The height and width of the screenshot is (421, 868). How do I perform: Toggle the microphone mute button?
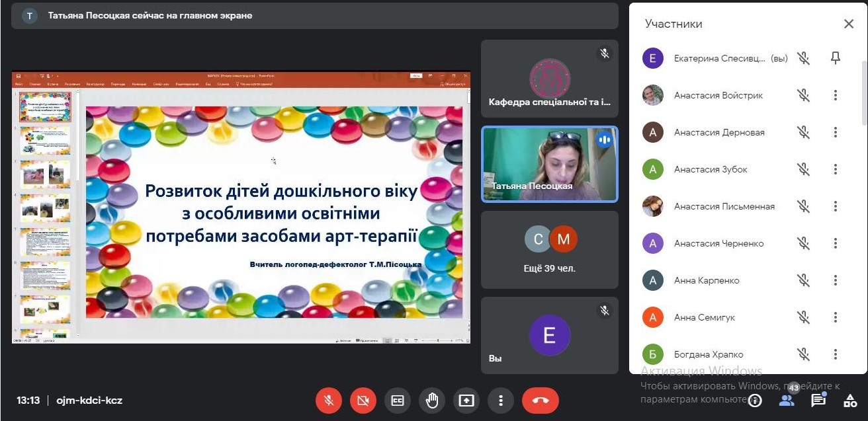329,401
